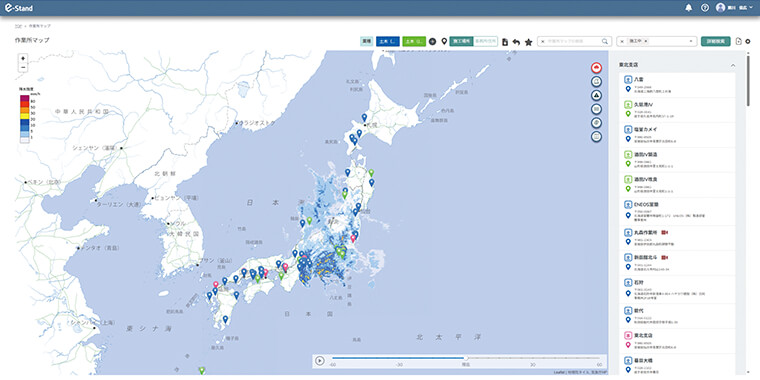Switch to 事務所住所 location mode

(485, 42)
